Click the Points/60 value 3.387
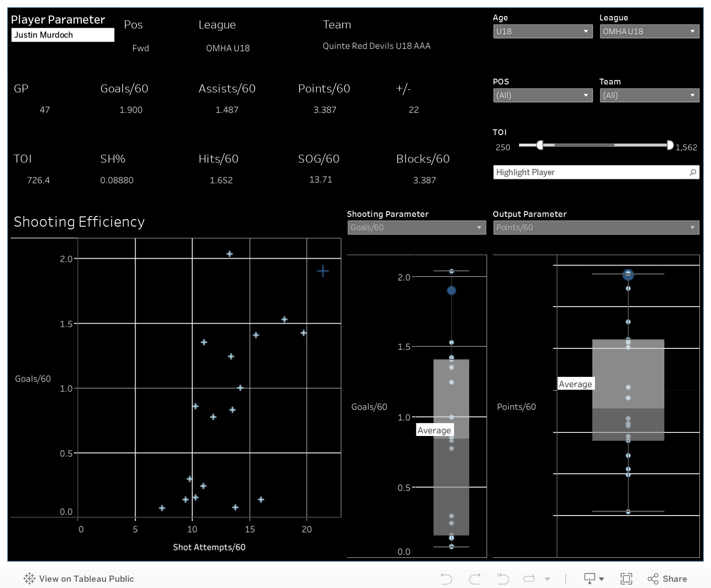The width and height of the screenshot is (711, 588). click(325, 110)
